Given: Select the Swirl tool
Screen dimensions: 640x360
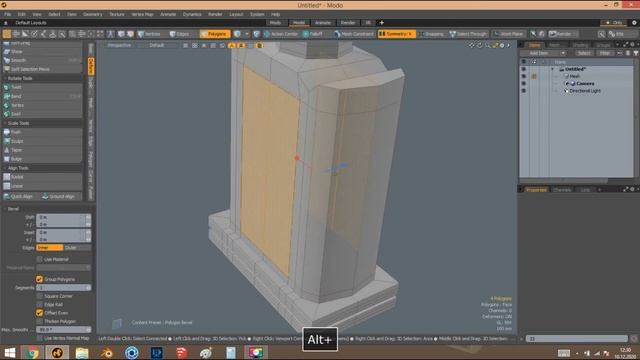Looking at the screenshot, I should click(42, 114).
